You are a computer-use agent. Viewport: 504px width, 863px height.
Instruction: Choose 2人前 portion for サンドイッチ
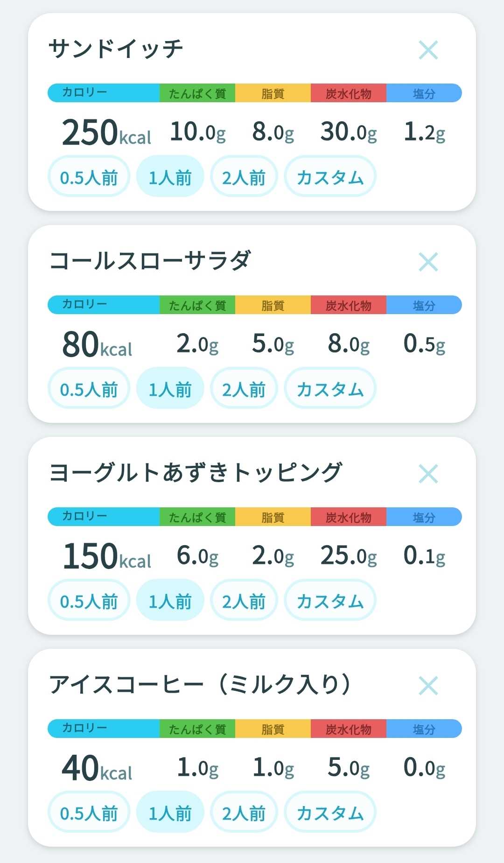[244, 176]
